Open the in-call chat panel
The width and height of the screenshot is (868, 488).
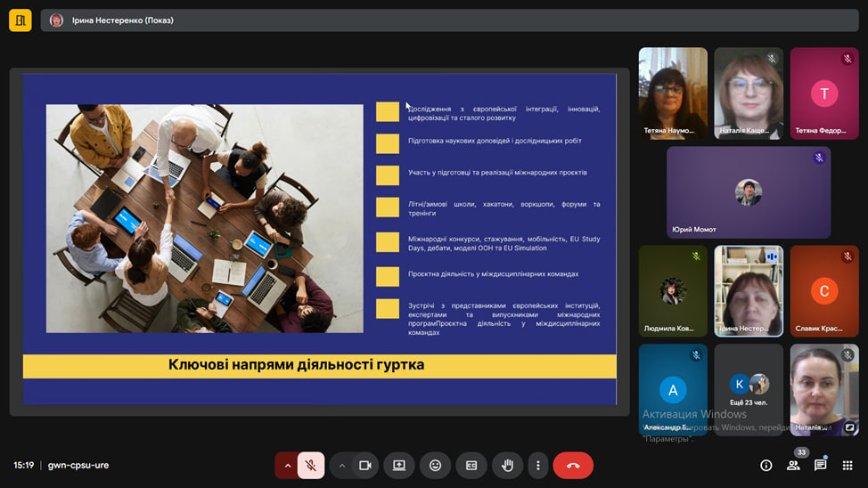click(x=820, y=465)
